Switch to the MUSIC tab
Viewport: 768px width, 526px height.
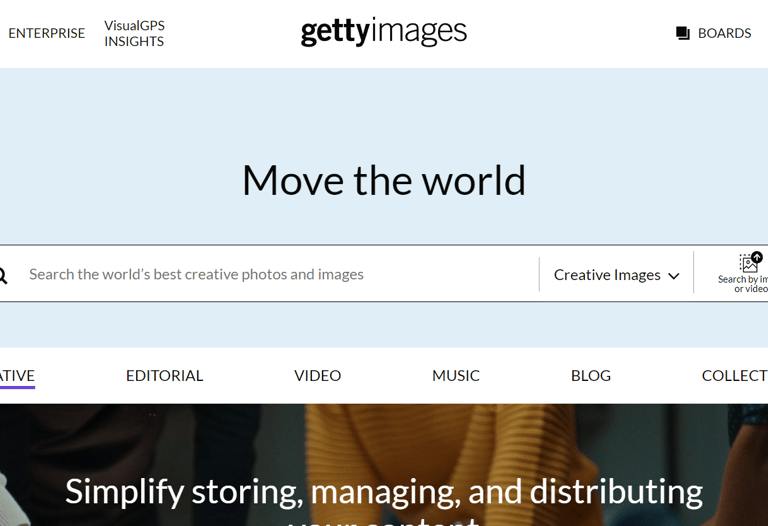click(456, 376)
